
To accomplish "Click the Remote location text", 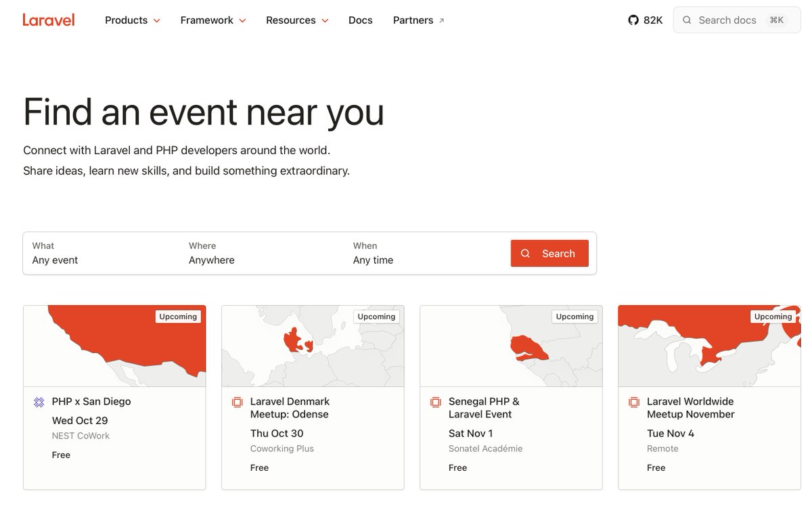I will pos(662,449).
